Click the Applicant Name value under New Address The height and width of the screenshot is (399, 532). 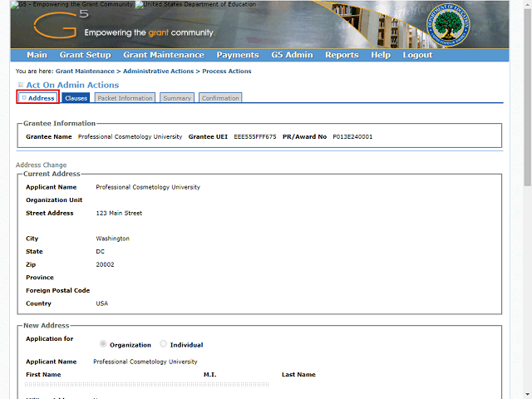[145, 362]
